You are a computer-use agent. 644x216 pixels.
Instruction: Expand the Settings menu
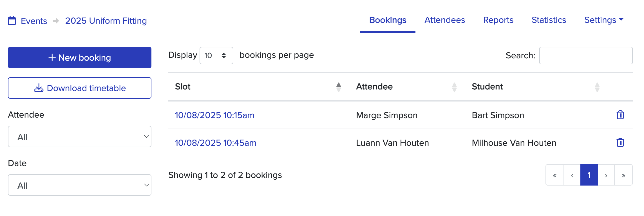pos(603,20)
